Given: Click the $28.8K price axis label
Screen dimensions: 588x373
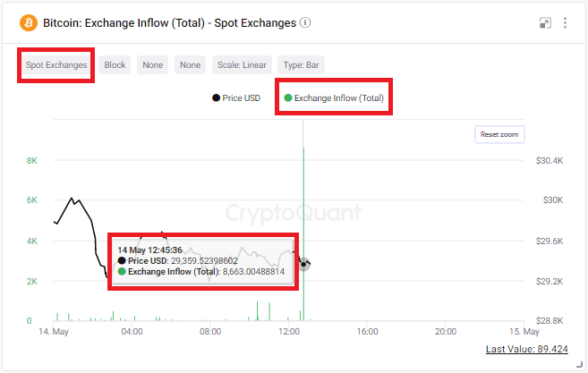Looking at the screenshot, I should (550, 321).
